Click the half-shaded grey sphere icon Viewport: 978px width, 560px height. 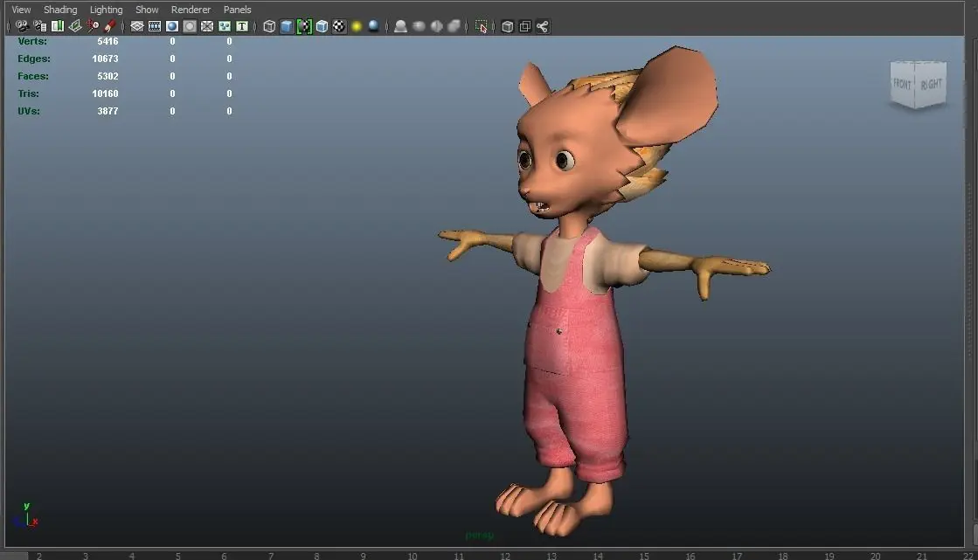click(437, 26)
